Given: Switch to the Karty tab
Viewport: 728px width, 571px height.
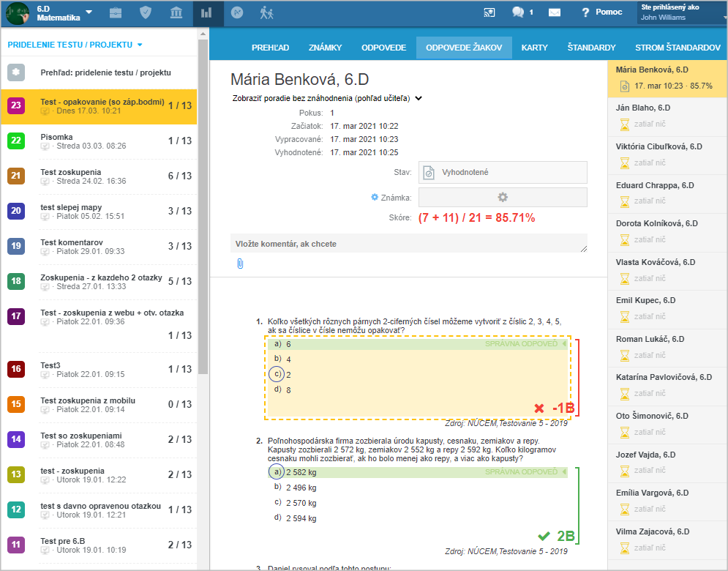Looking at the screenshot, I should (x=534, y=48).
